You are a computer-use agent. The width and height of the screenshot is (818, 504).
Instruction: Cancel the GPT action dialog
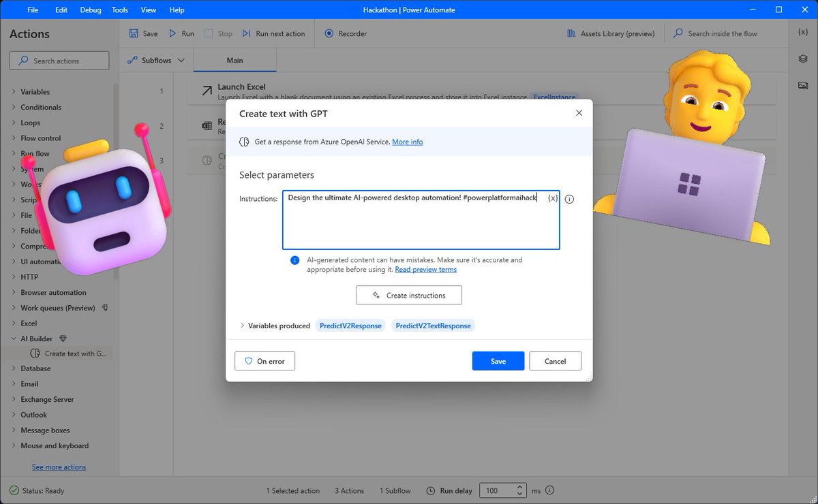pos(556,361)
